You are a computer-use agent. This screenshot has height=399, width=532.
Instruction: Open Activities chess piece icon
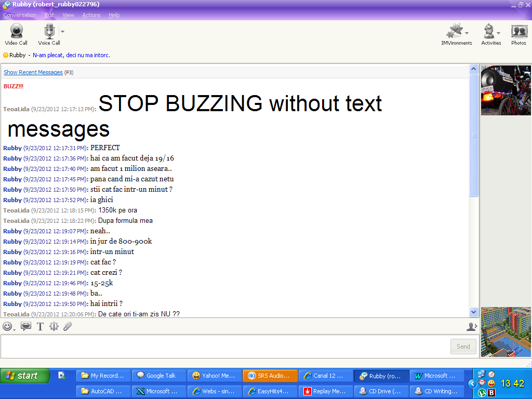(488, 33)
